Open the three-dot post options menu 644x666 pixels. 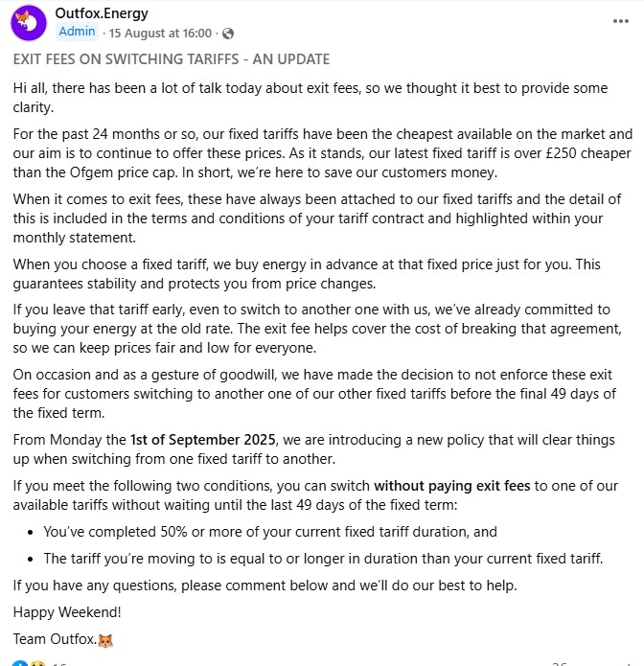[621, 21]
